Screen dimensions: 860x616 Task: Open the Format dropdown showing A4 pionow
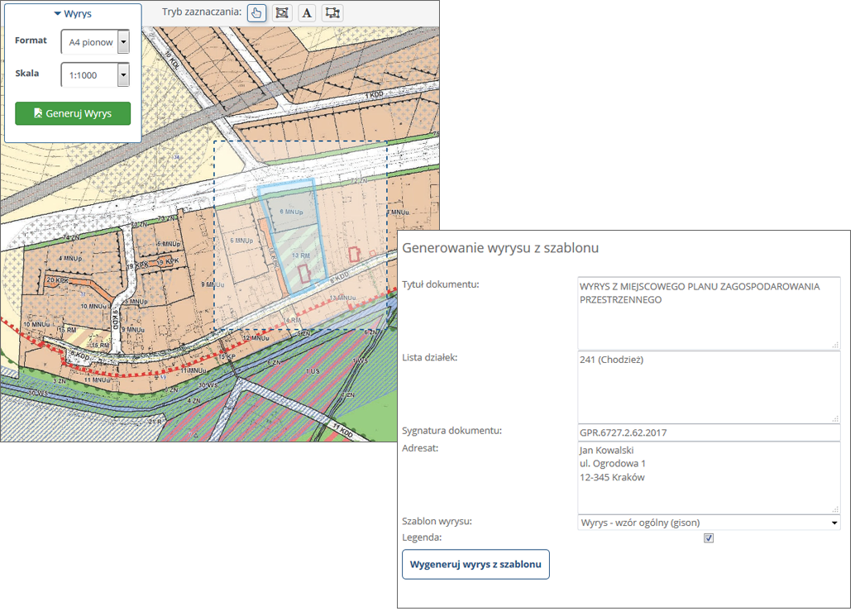click(95, 42)
